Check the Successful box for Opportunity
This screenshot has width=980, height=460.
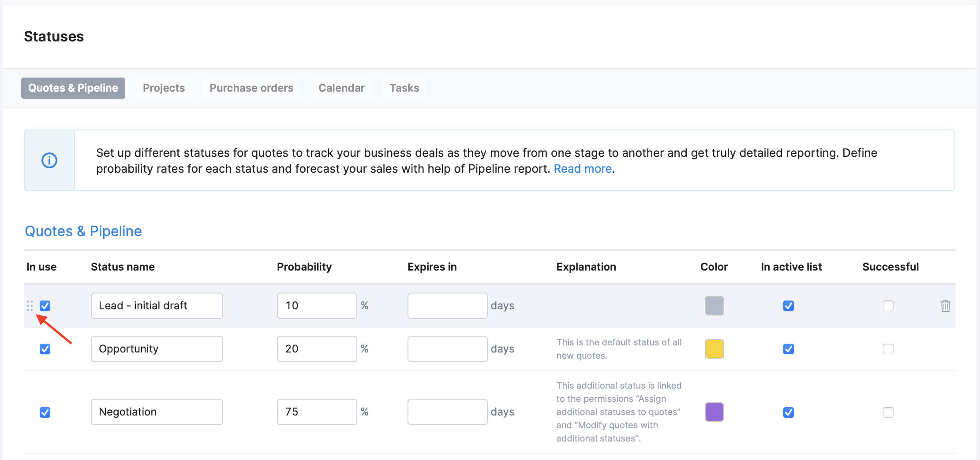[x=888, y=349]
